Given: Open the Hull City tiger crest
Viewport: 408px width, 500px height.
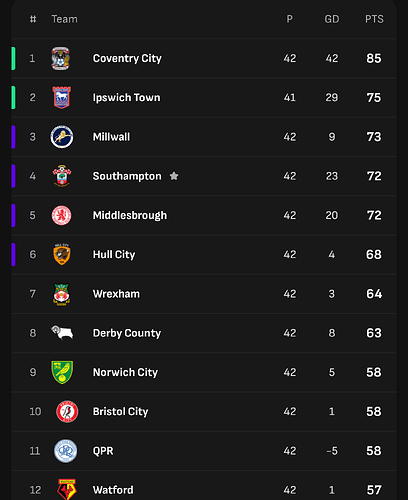Looking at the screenshot, I should pyautogui.click(x=62, y=254).
